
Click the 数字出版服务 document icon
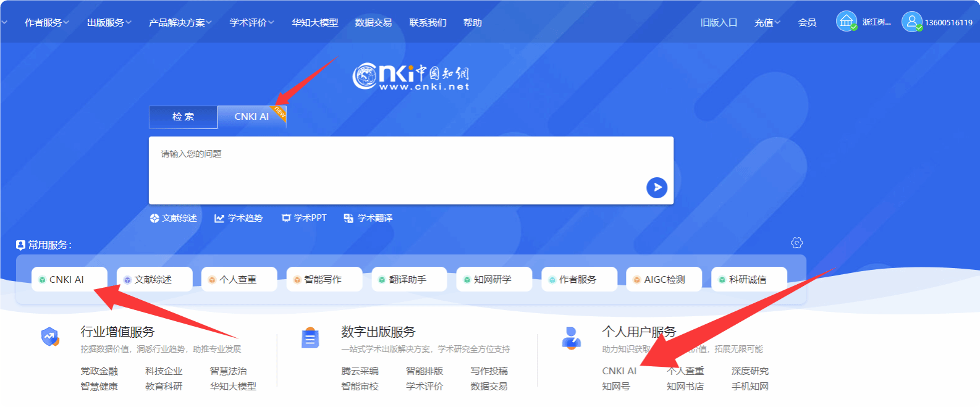point(310,338)
